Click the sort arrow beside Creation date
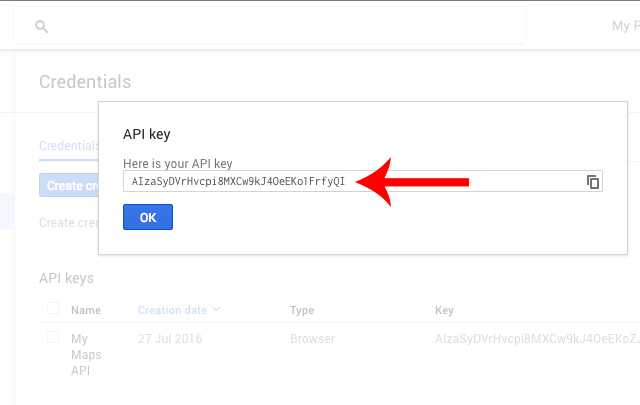Screen dimensions: 640x405 click(217, 309)
